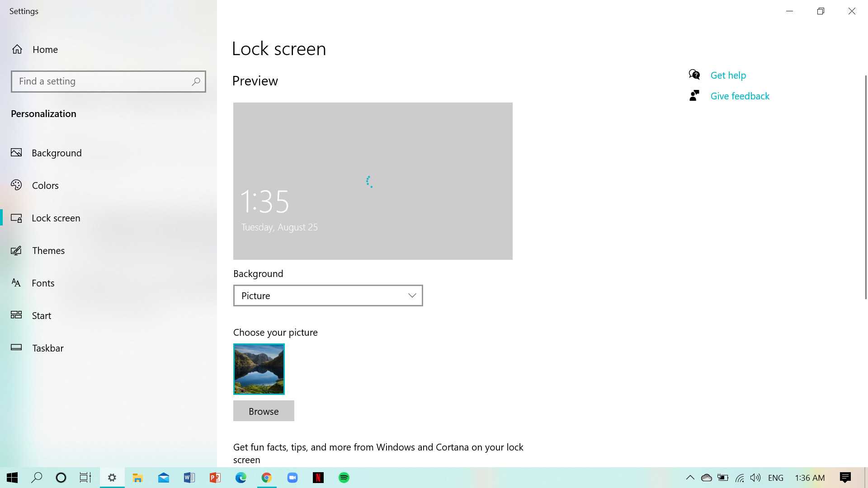This screenshot has width=868, height=488.
Task: Click the Taskbar icon in sidebar
Action: pos(16,347)
